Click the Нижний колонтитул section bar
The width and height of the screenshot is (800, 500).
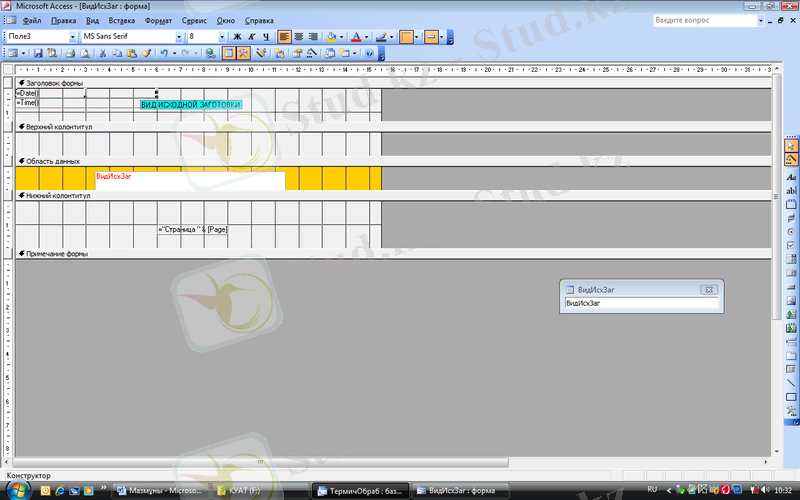[x=393, y=195]
